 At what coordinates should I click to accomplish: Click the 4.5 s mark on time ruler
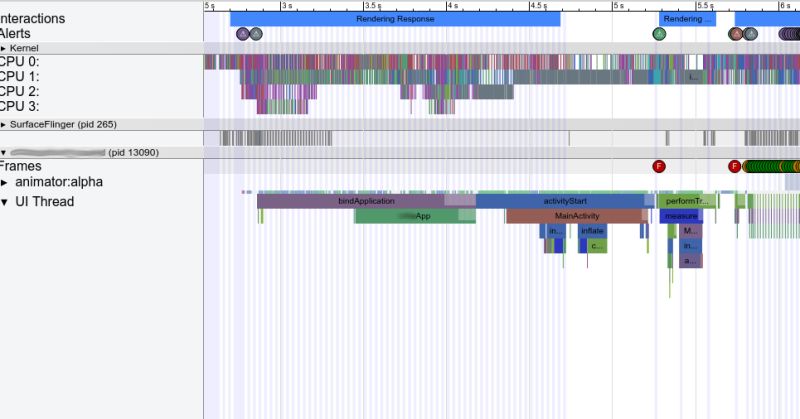[x=538, y=6]
